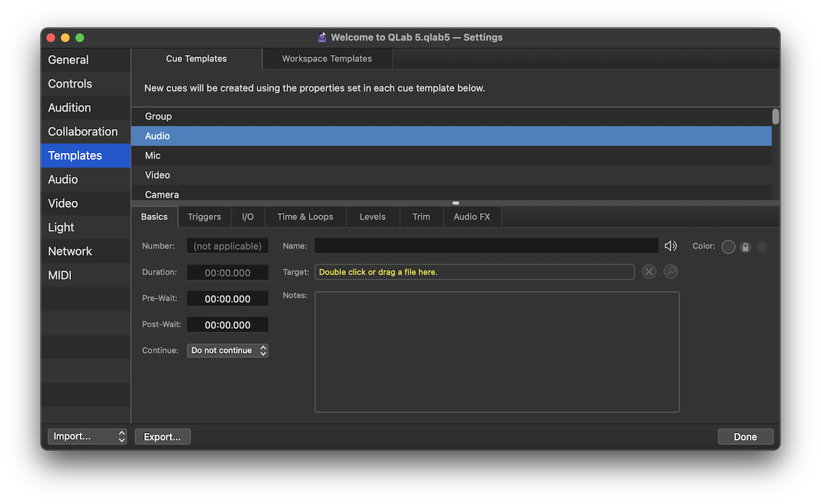Open the Time & Loops tab

point(305,217)
